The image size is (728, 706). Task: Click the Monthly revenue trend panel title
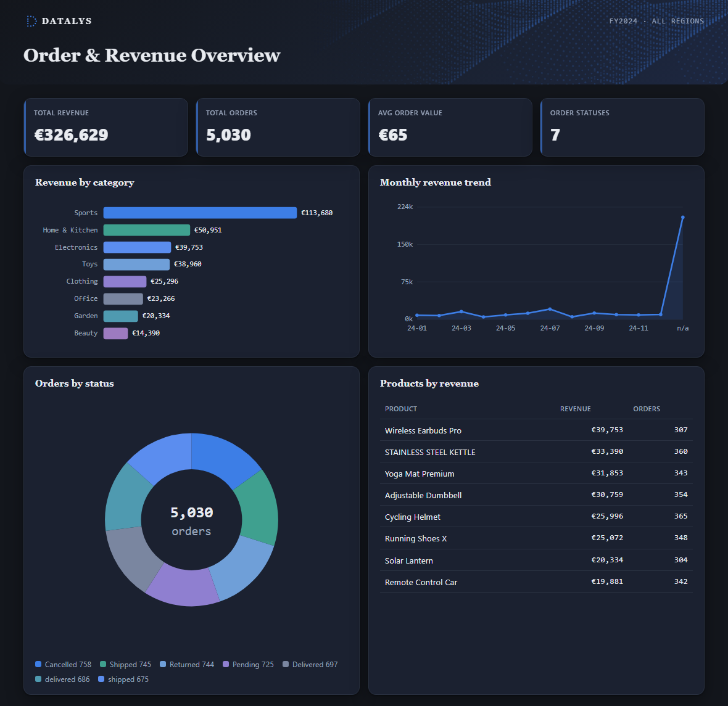pos(435,183)
